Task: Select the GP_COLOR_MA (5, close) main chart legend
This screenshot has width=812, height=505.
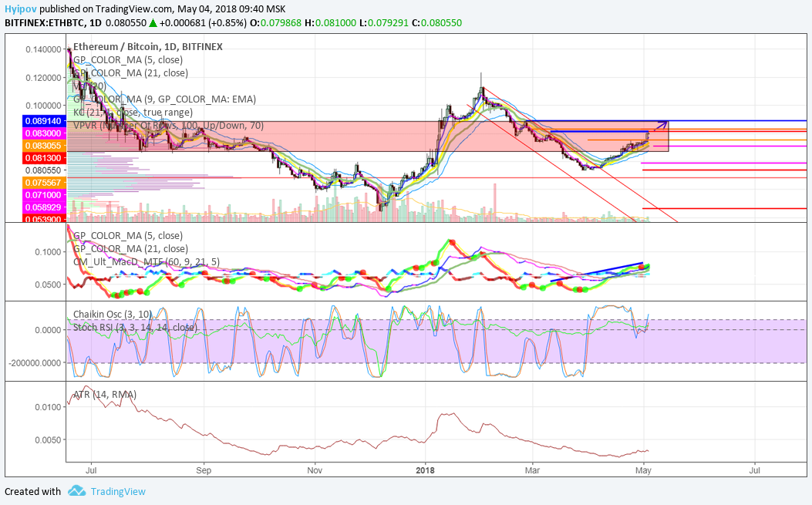Action: pyautogui.click(x=128, y=60)
